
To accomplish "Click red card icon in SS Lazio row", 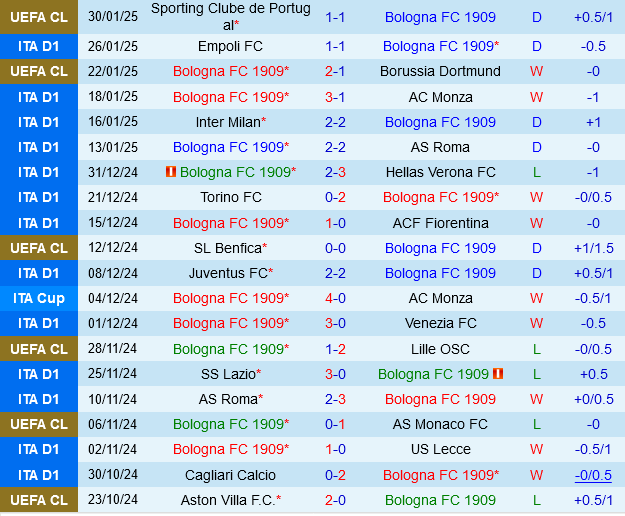I will pyautogui.click(x=498, y=374).
